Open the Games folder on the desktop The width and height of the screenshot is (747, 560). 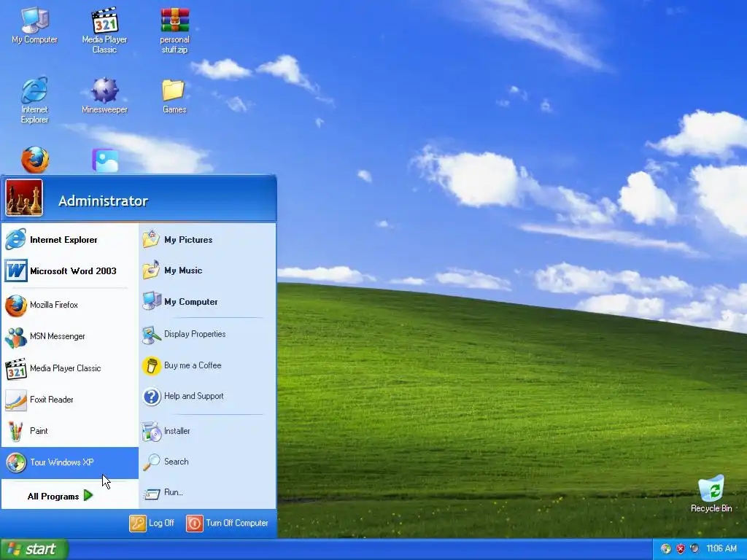coord(174,96)
